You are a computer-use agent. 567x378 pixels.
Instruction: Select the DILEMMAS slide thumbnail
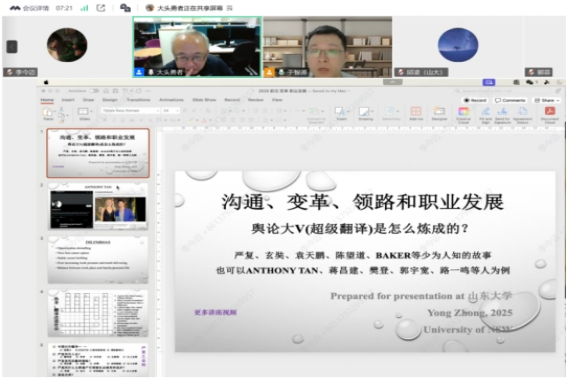click(x=98, y=260)
